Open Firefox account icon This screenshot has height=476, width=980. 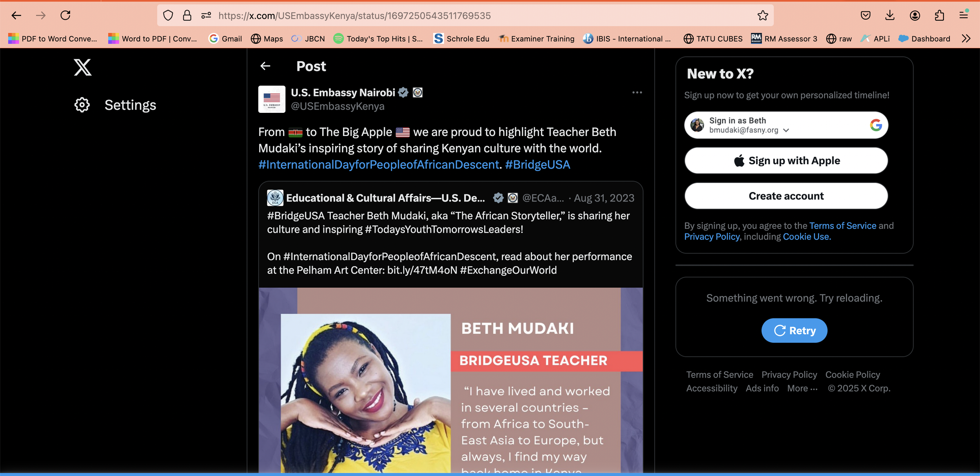pos(915,16)
